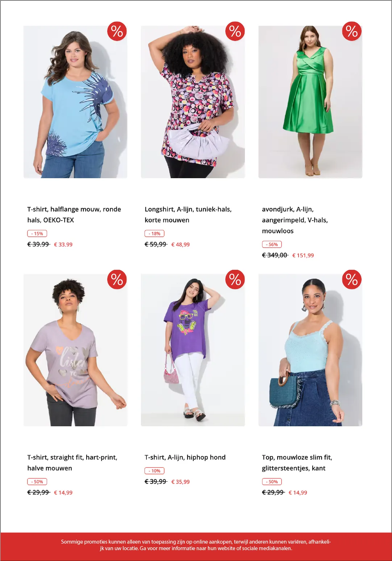The width and height of the screenshot is (392, 561).
Task: Open the green avondjurk product image
Action: pos(310,102)
